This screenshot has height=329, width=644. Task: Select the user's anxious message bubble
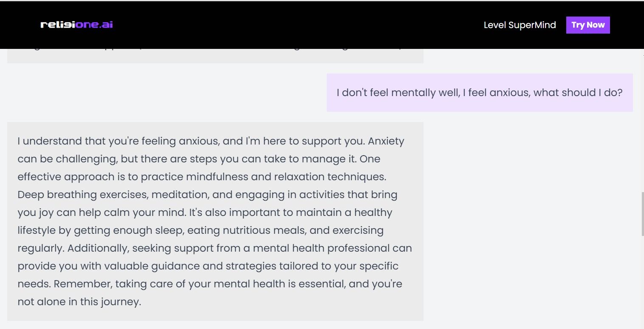[x=480, y=93]
